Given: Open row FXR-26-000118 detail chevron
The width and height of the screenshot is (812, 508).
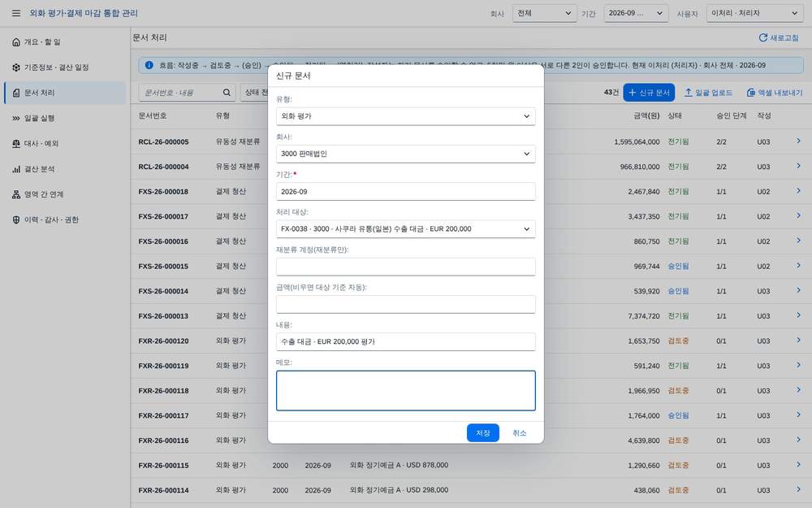Looking at the screenshot, I should tap(798, 390).
